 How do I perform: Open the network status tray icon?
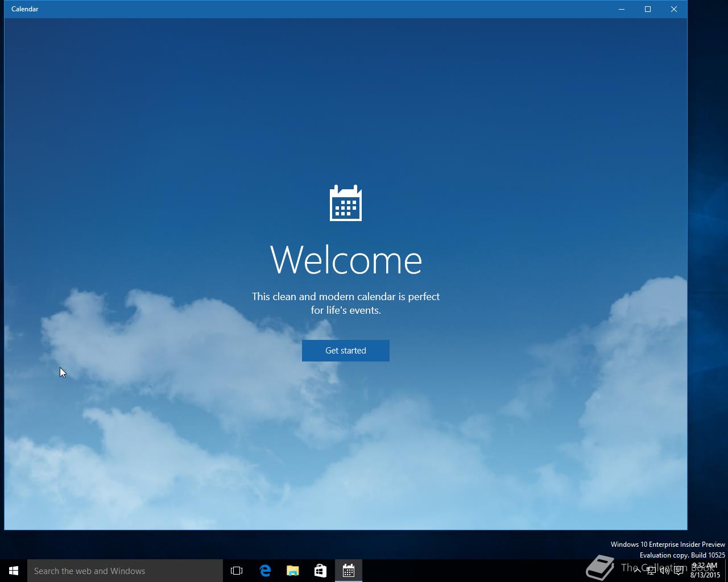(x=651, y=571)
